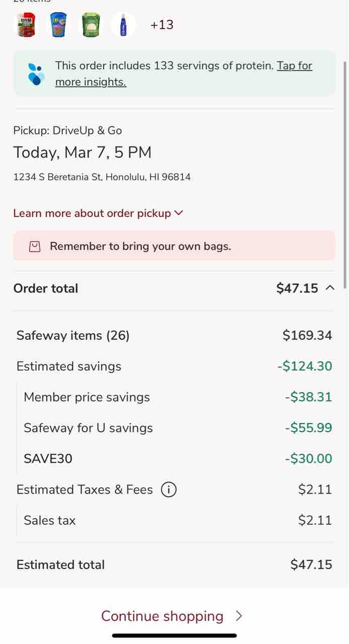Tap Continue shopping
The height and width of the screenshot is (644, 349).
click(x=162, y=616)
